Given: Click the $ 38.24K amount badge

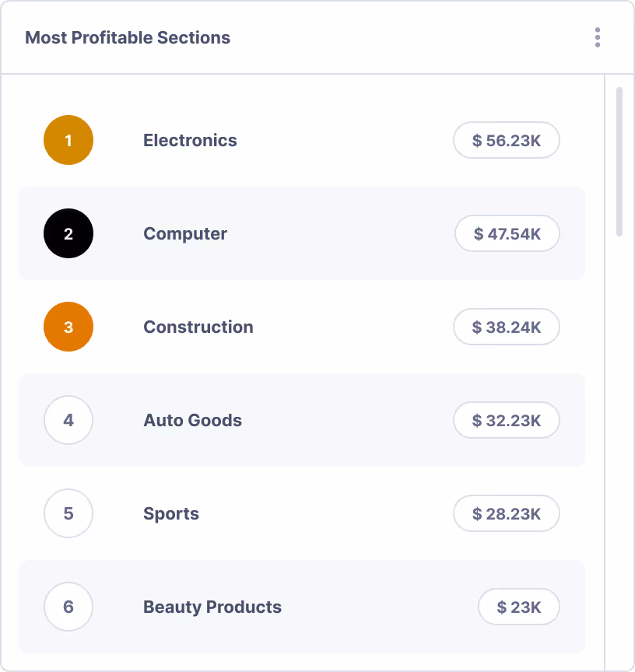Looking at the screenshot, I should [507, 327].
